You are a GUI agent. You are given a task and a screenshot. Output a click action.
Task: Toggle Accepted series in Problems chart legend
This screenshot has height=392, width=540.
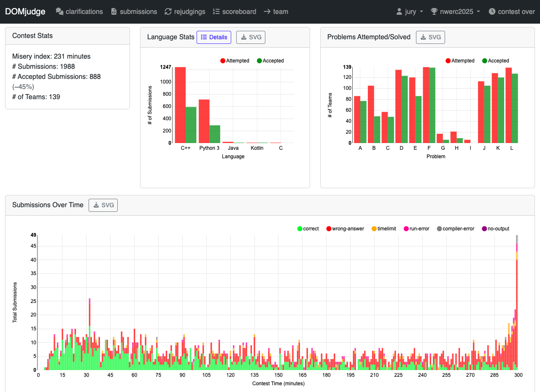click(x=496, y=61)
